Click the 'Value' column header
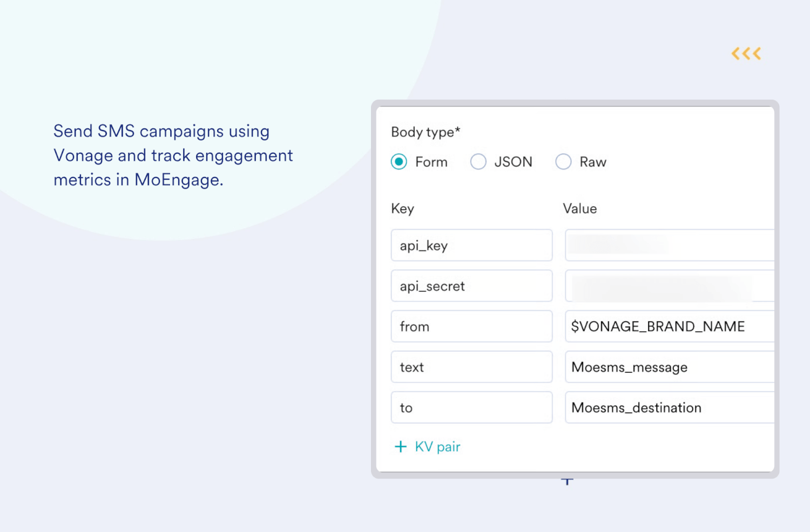The height and width of the screenshot is (532, 810). 580,209
